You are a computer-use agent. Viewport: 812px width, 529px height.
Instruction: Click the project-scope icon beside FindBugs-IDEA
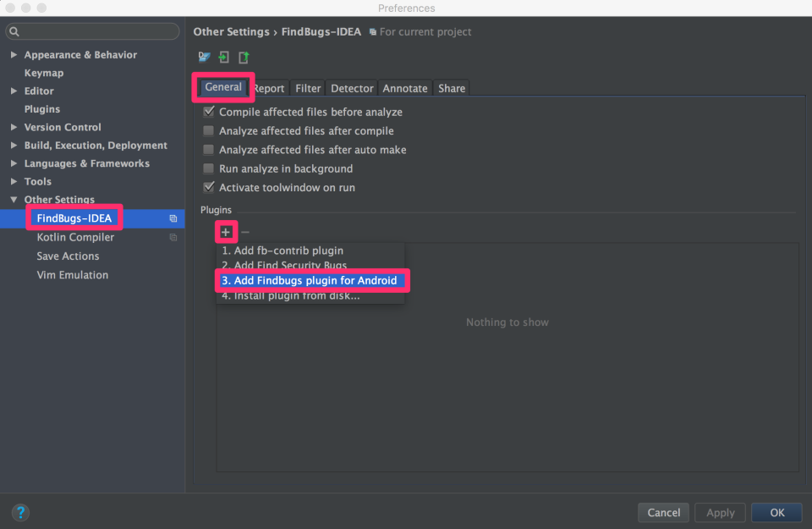pyautogui.click(x=172, y=218)
